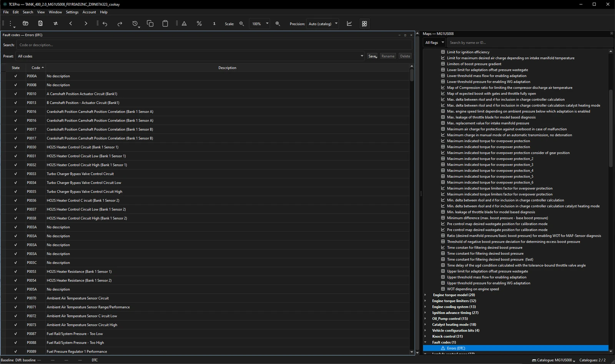
Task: Toggle state checkbox for code P000A
Action: (x=16, y=76)
